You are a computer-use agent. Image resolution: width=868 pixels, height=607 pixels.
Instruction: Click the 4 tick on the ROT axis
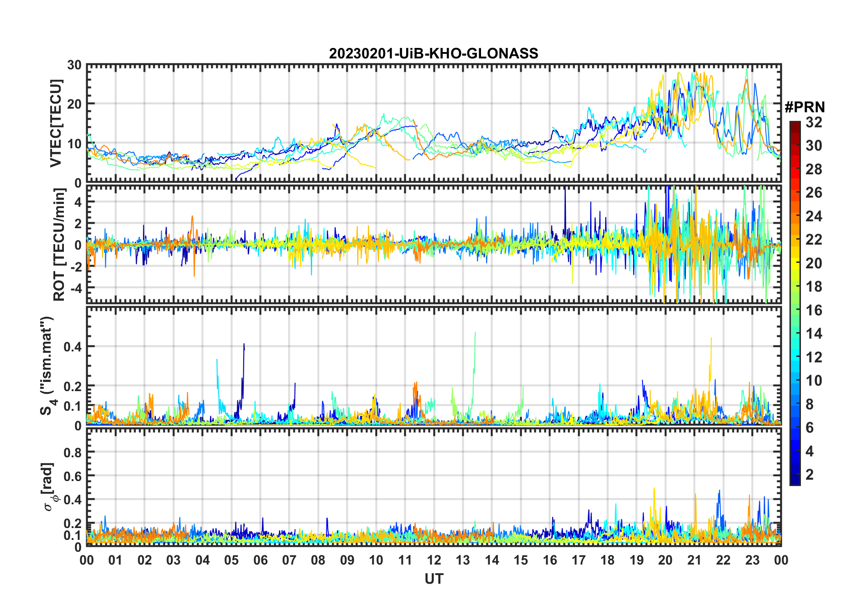point(78,202)
